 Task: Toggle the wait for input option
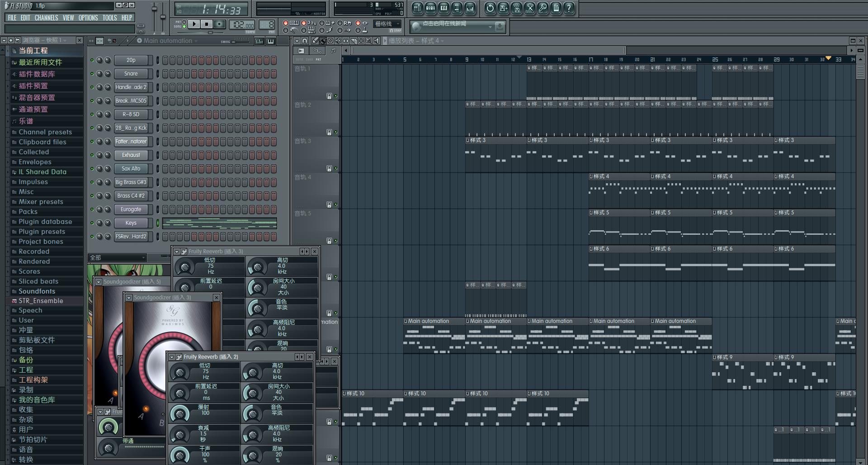(x=304, y=30)
